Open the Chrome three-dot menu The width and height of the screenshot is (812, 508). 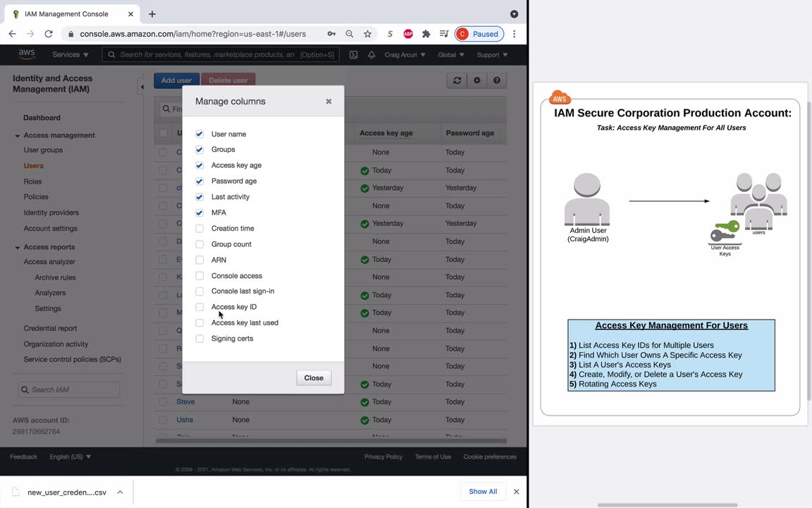515,34
